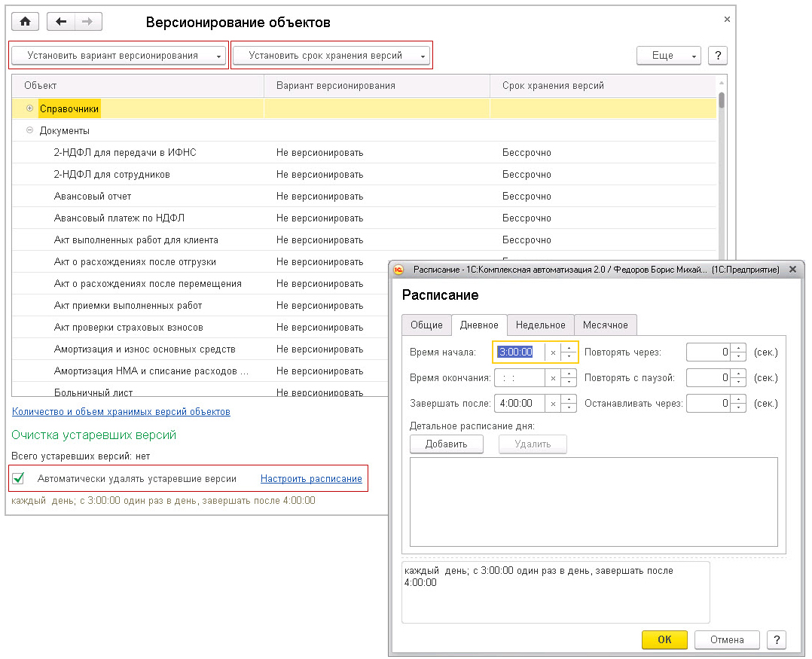
Task: Click the OK button
Action: click(664, 639)
